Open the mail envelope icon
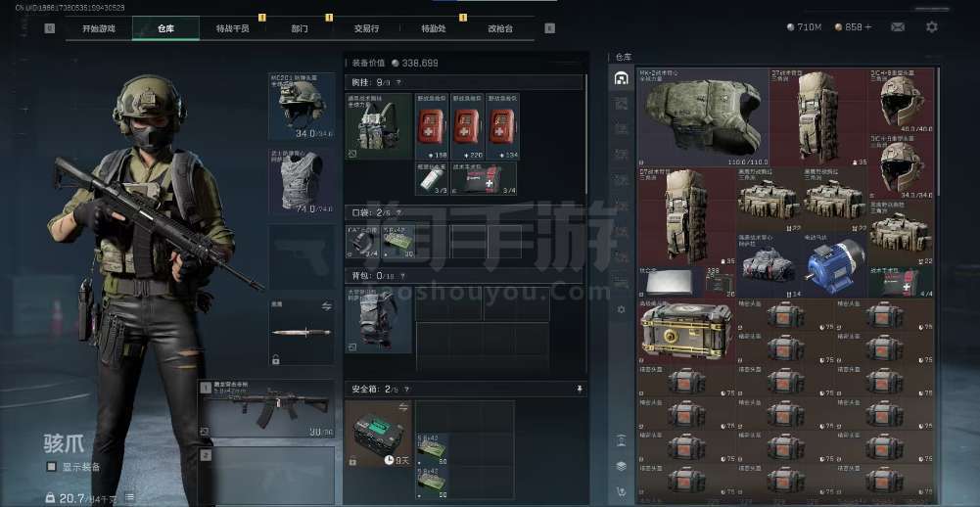The width and height of the screenshot is (980, 507). click(x=897, y=27)
